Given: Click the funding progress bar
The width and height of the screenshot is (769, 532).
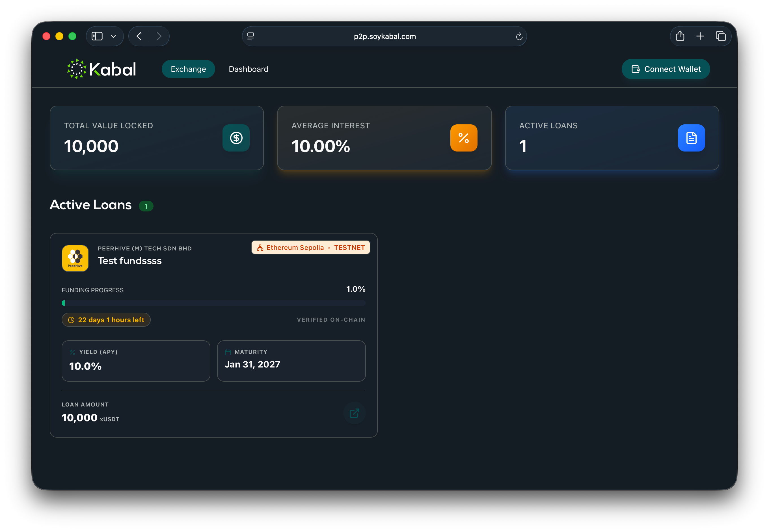Looking at the screenshot, I should 213,303.
